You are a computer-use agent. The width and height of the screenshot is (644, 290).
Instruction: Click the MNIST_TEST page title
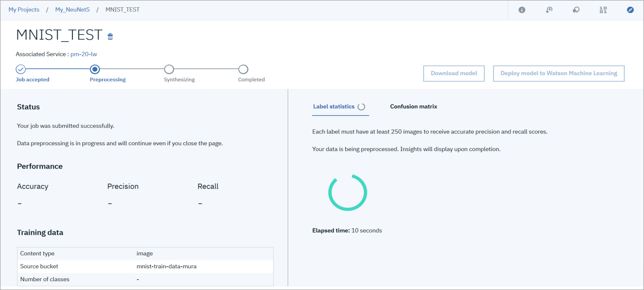point(59,35)
